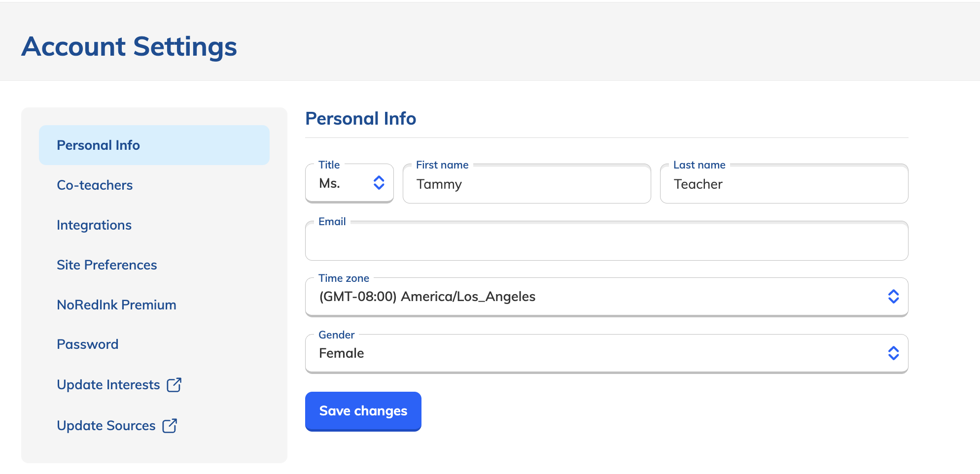980x474 pixels.
Task: Save changes to personal info
Action: click(363, 411)
